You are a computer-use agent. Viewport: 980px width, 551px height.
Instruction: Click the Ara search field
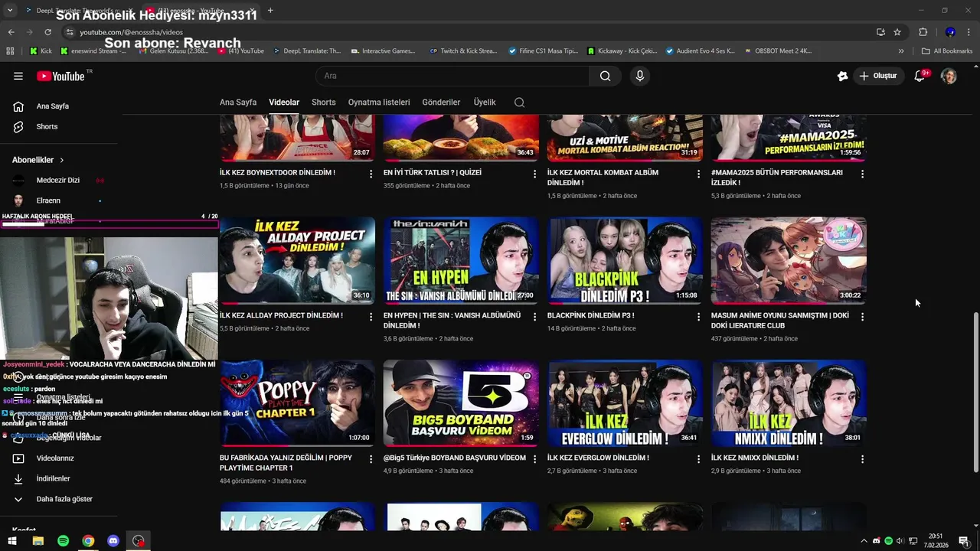tap(452, 76)
